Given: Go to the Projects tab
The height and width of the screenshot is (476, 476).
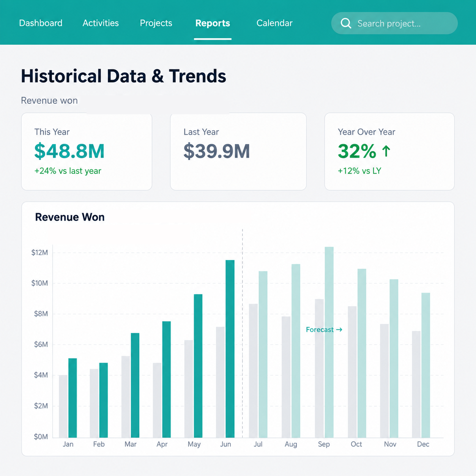Looking at the screenshot, I should tap(156, 23).
